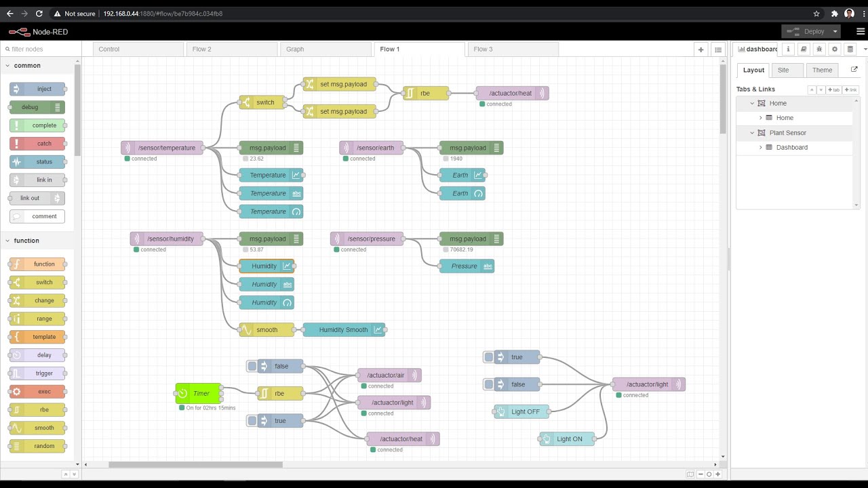Click the zoom in plus button
Viewport: 868px width, 488px height.
717,474
